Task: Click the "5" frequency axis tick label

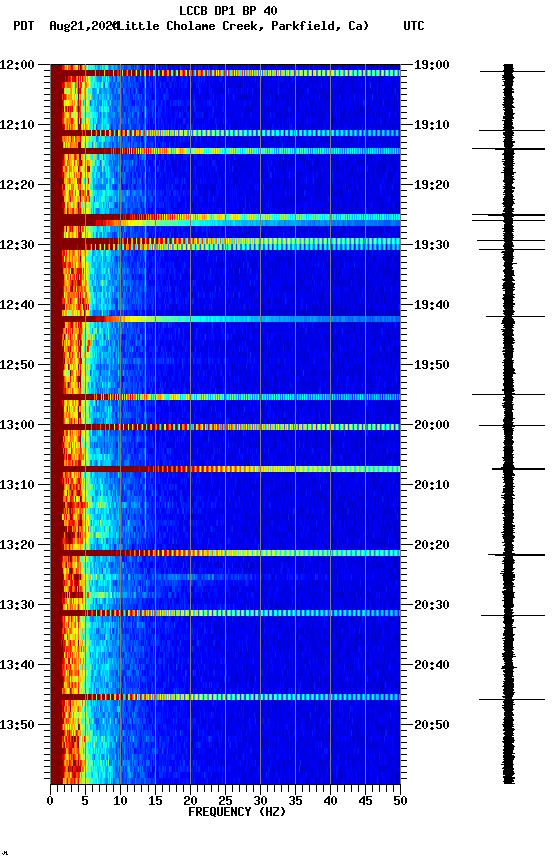Action: (x=85, y=801)
